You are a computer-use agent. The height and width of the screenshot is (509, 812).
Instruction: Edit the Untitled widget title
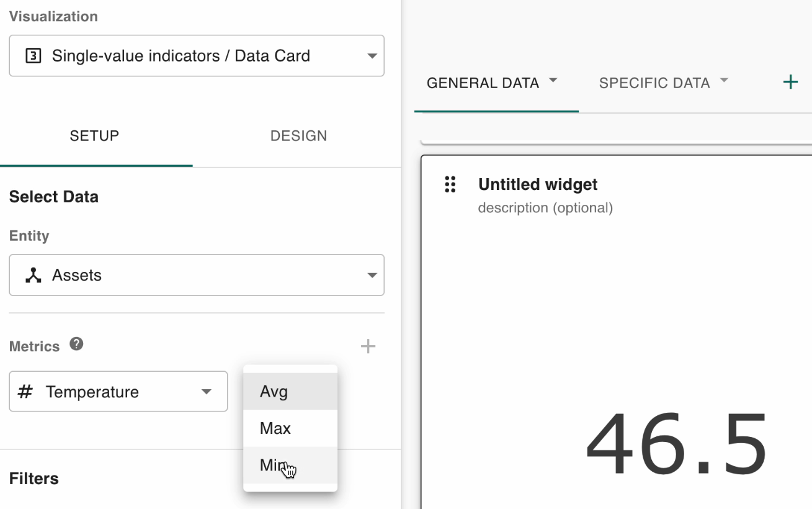538,184
